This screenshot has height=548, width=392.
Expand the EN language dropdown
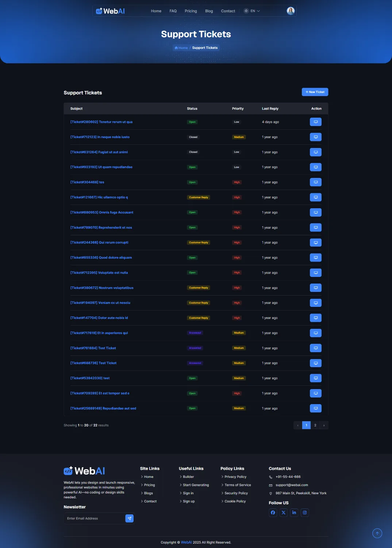(x=252, y=11)
